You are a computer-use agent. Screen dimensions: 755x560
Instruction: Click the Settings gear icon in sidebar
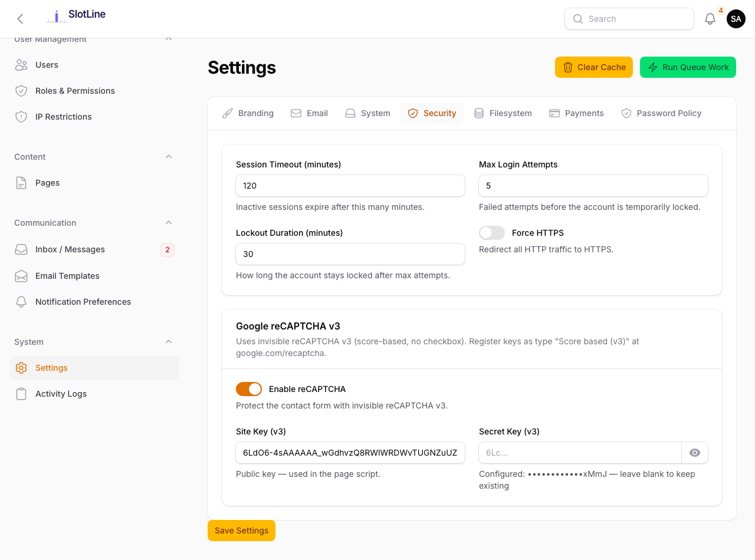[x=21, y=368]
